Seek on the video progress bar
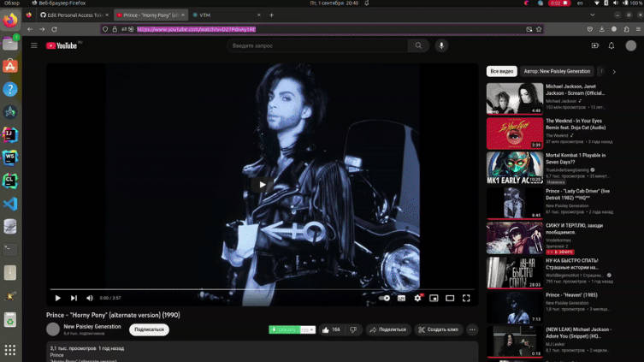 click(x=262, y=289)
